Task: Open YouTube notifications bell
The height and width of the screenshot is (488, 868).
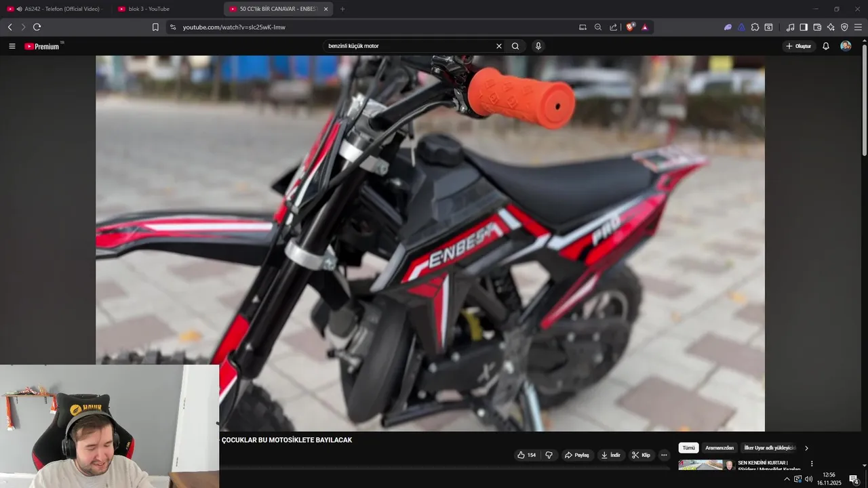Action: [x=826, y=46]
